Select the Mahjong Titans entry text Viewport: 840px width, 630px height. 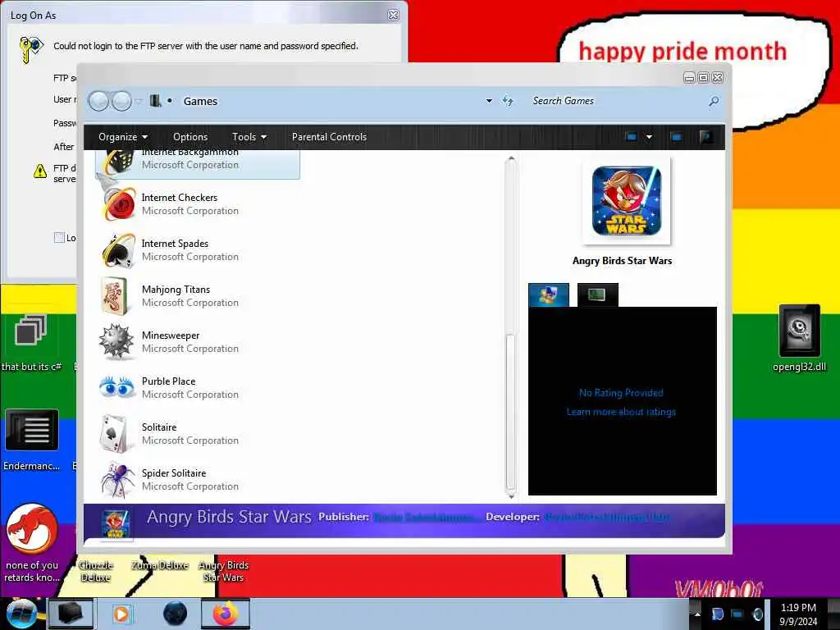pyautogui.click(x=176, y=290)
